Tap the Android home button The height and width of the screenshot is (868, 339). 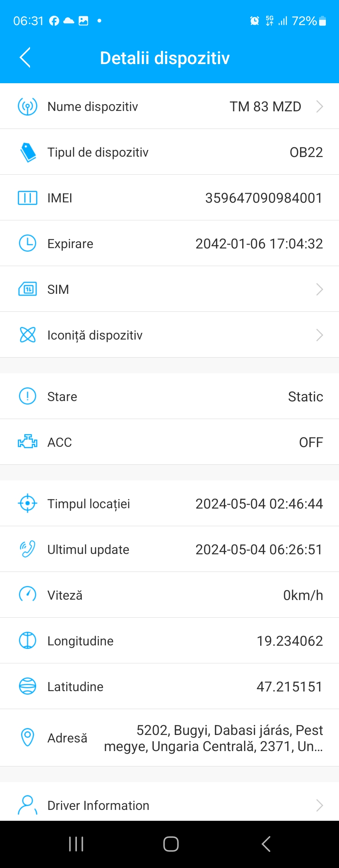point(171,844)
